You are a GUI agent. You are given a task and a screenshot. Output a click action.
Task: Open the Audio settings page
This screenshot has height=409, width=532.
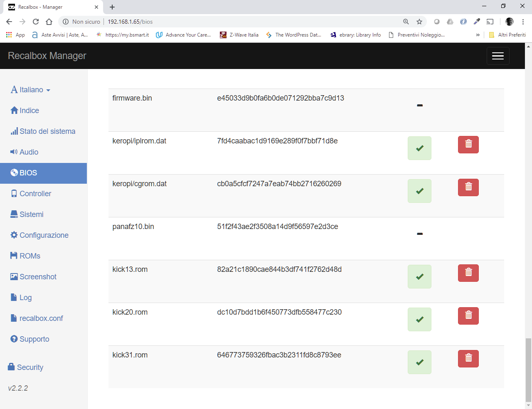pyautogui.click(x=25, y=152)
